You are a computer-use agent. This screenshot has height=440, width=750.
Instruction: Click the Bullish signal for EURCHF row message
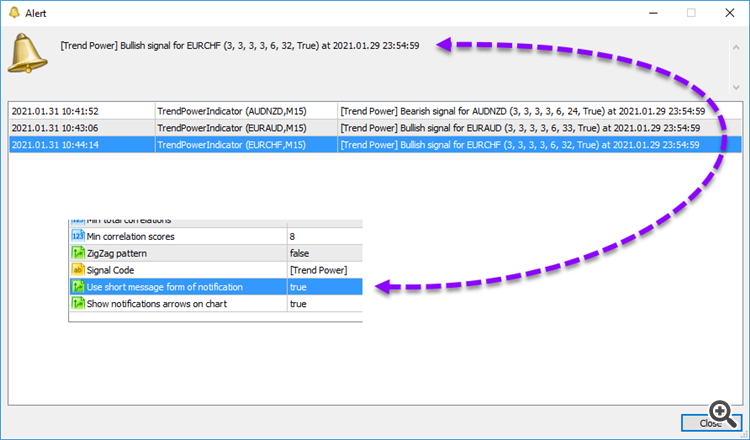coord(519,144)
